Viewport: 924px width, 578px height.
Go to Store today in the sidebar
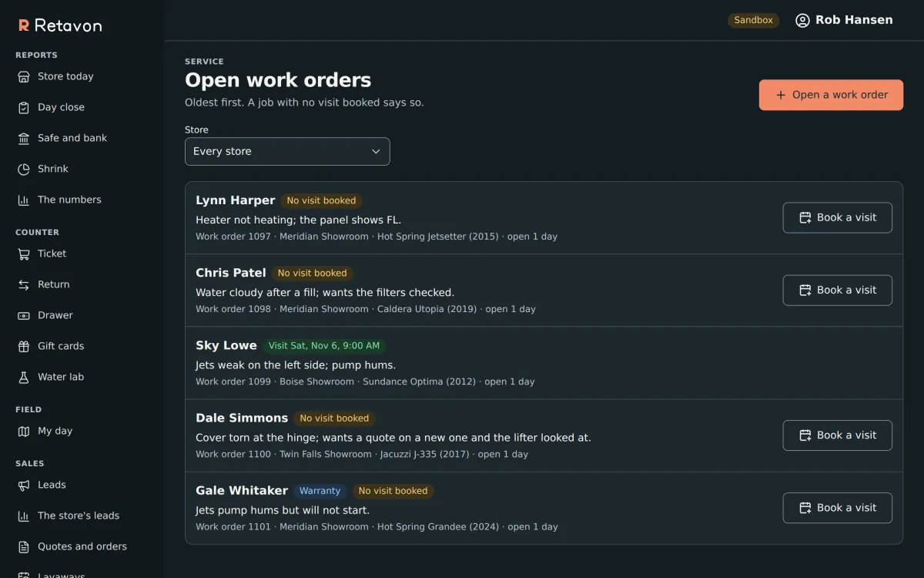pyautogui.click(x=65, y=76)
